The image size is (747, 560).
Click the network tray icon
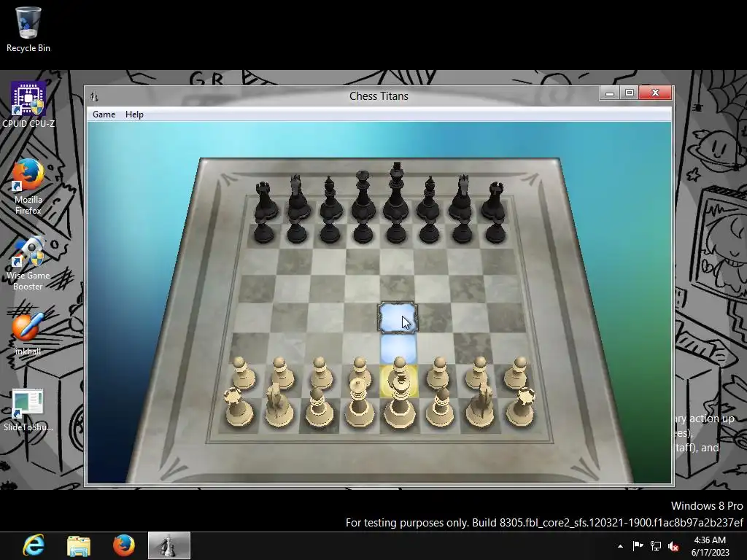click(656, 545)
